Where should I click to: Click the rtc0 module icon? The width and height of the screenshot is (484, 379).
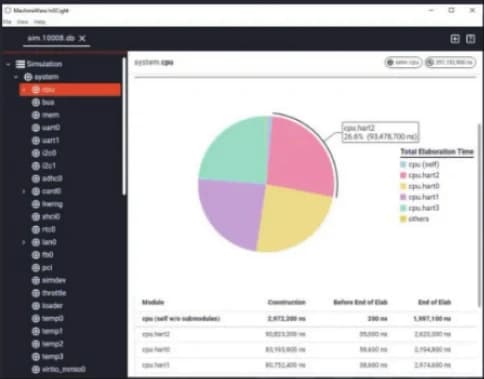36,229
